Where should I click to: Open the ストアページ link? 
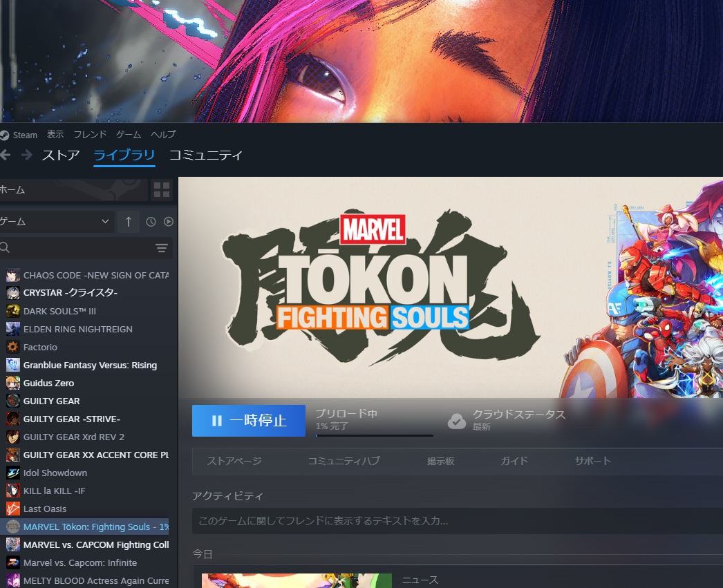234,461
